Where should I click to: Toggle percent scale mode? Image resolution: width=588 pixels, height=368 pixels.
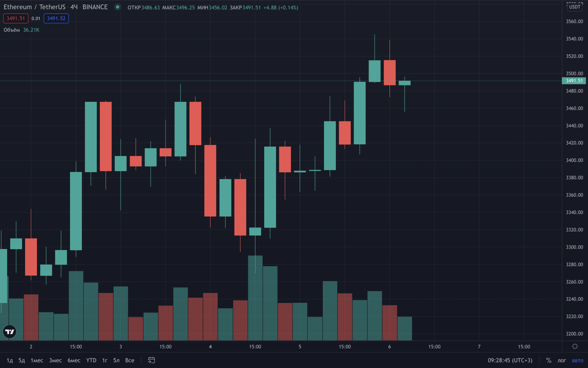click(549, 360)
